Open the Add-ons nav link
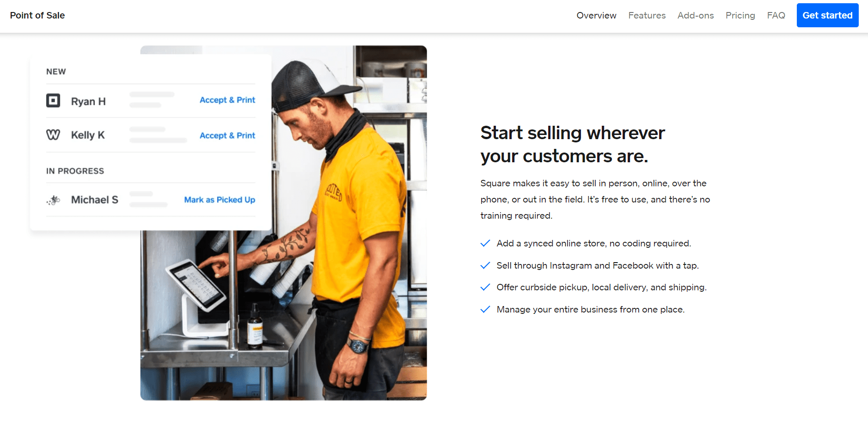The image size is (868, 423). [x=695, y=15]
